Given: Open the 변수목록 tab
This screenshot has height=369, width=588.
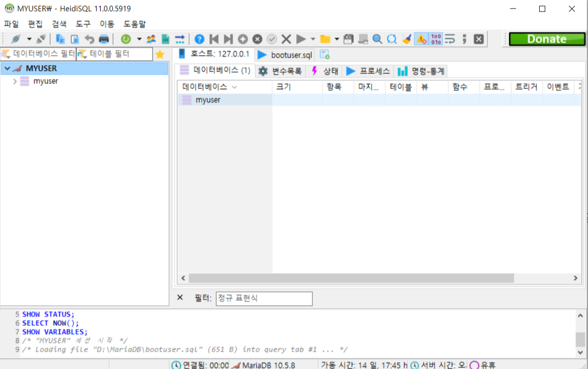Looking at the screenshot, I should point(280,71).
